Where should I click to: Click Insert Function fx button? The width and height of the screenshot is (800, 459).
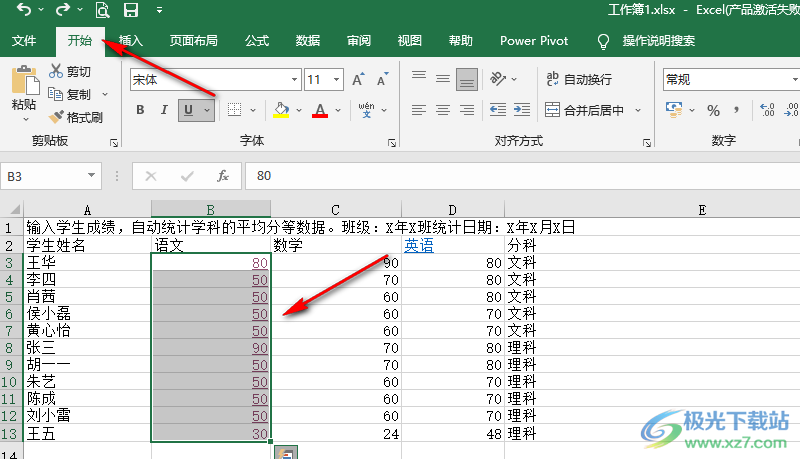[x=222, y=176]
